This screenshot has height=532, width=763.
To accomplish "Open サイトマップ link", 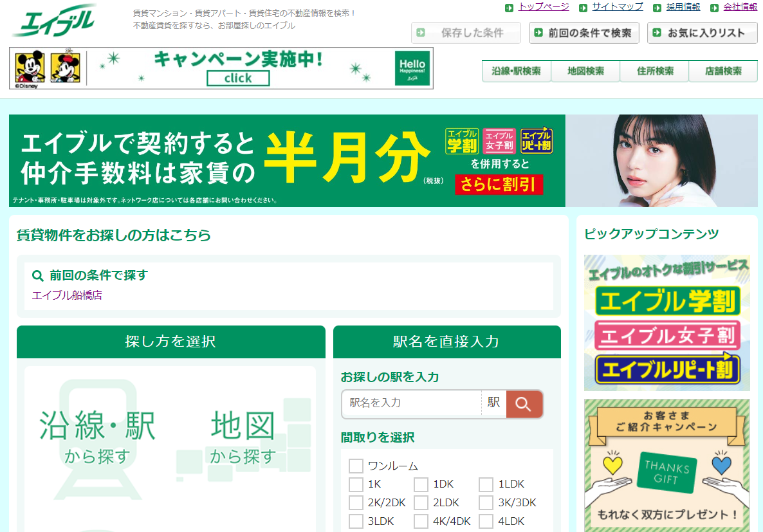I will (618, 7).
